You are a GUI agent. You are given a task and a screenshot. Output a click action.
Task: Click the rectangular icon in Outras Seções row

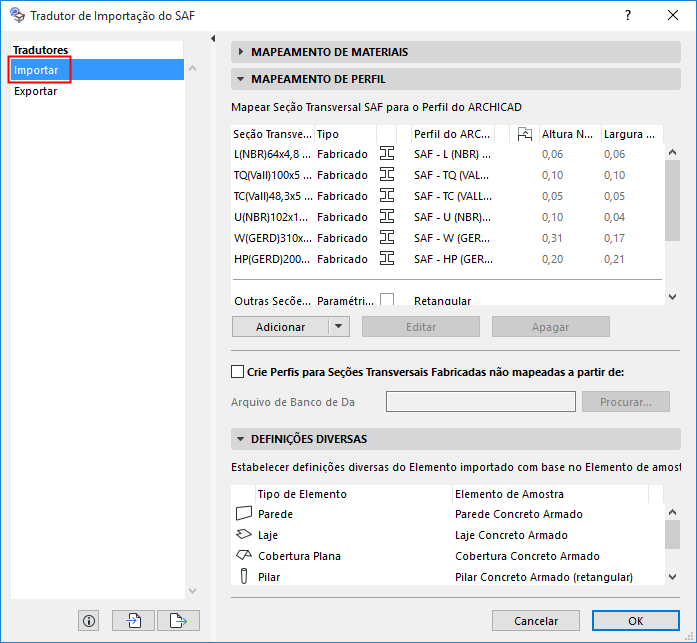click(x=387, y=299)
